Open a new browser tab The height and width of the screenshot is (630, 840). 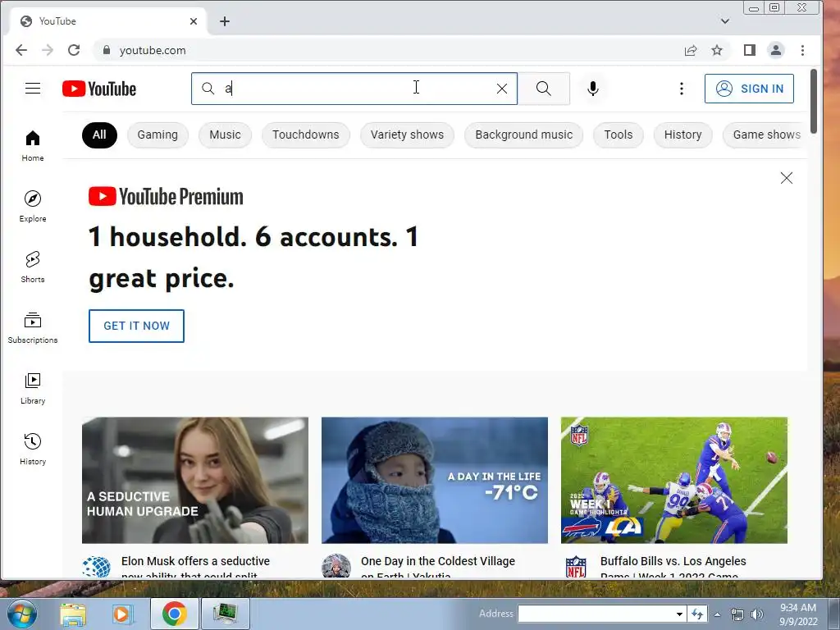pos(225,21)
